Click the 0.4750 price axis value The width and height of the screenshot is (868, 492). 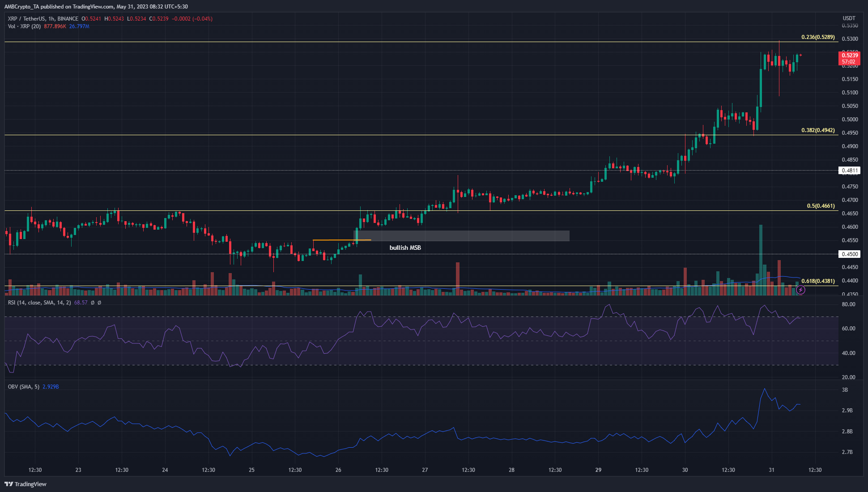click(850, 187)
